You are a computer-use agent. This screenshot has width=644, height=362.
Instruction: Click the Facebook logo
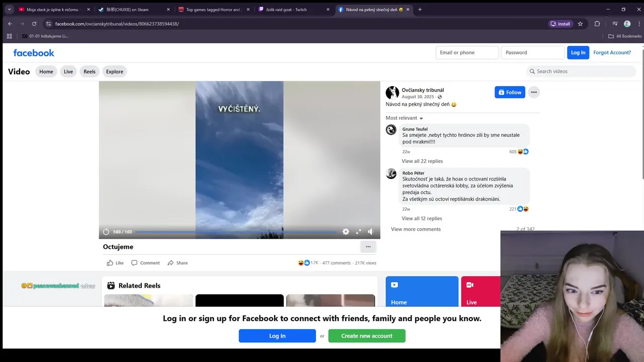click(x=34, y=53)
